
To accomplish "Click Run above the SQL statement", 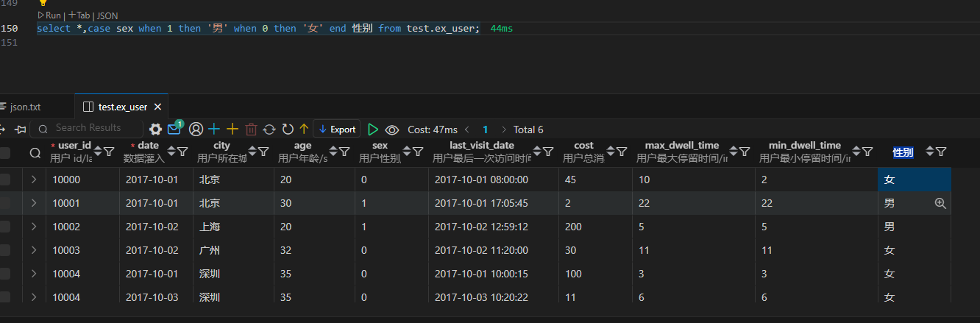I will click(50, 15).
